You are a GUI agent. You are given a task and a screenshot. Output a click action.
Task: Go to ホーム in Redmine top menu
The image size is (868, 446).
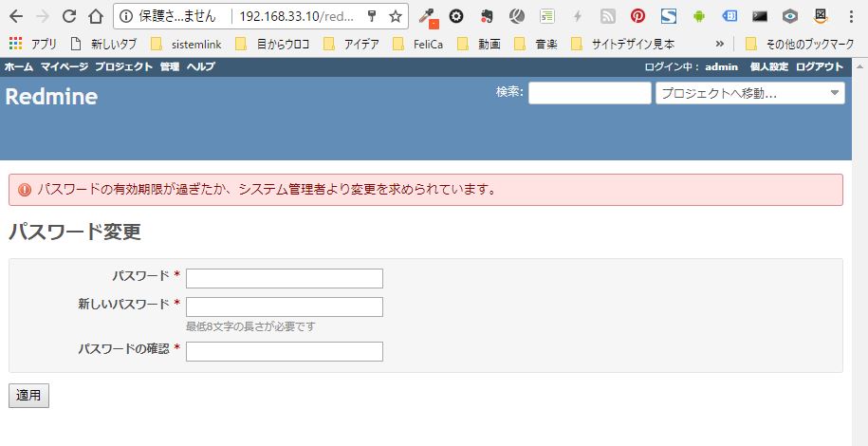pyautogui.click(x=19, y=67)
